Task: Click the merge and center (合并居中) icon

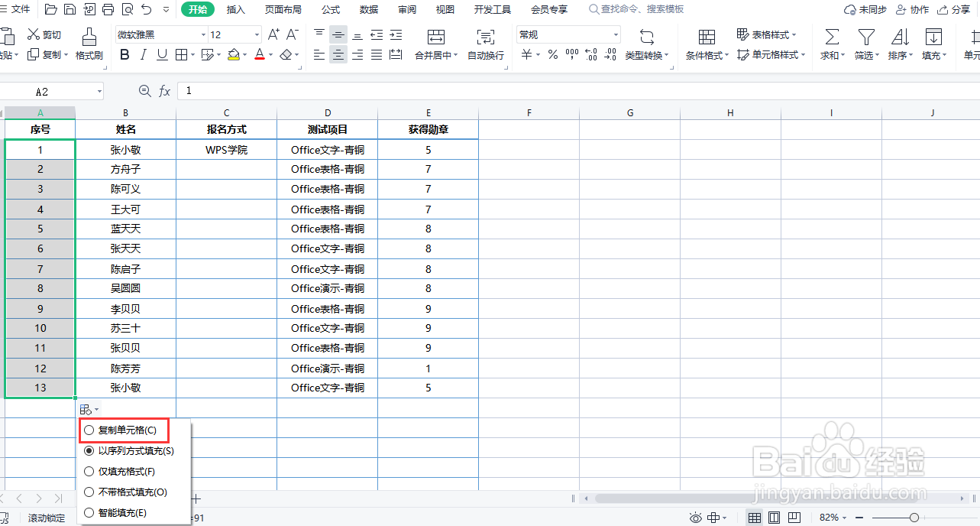Action: [436, 37]
